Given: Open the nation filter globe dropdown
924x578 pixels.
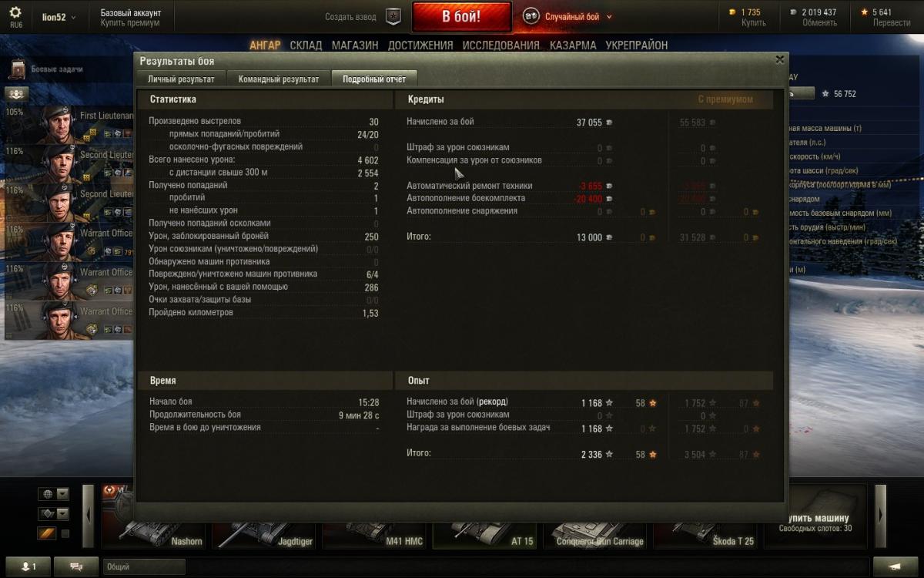Looking at the screenshot, I should 54,494.
